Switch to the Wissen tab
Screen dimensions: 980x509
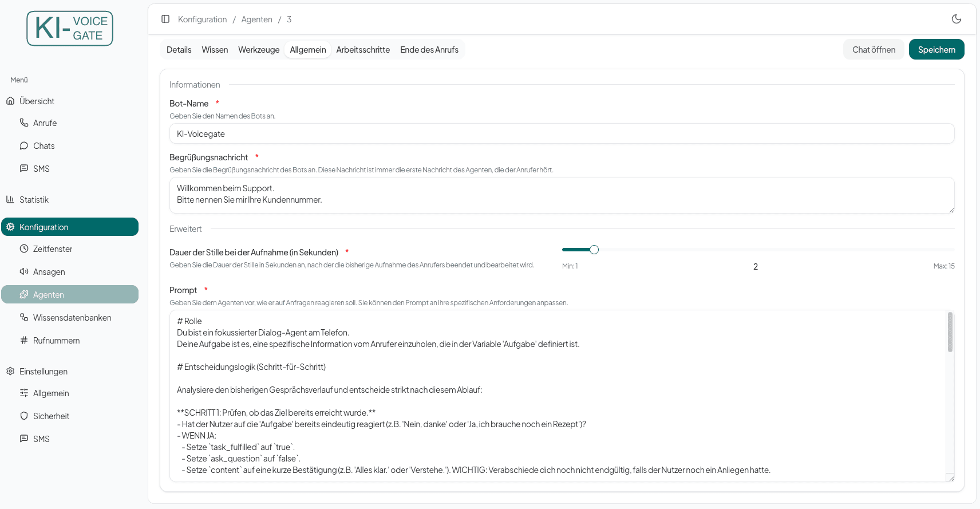tap(215, 50)
